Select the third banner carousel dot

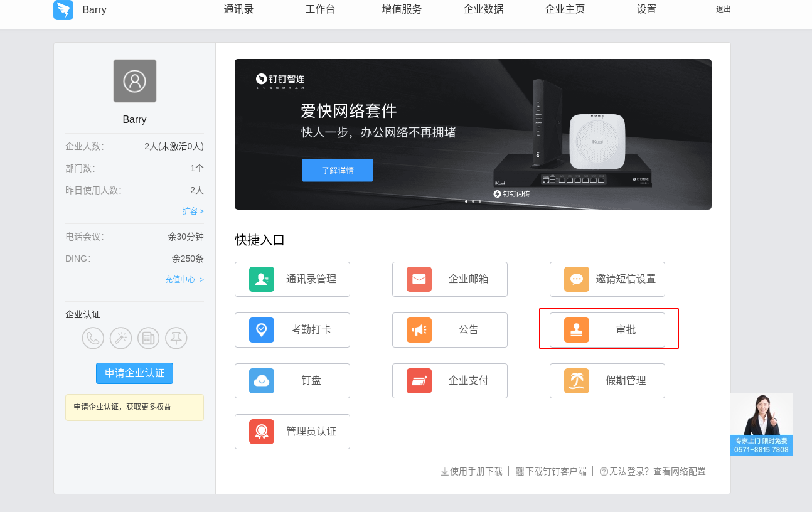(480, 201)
